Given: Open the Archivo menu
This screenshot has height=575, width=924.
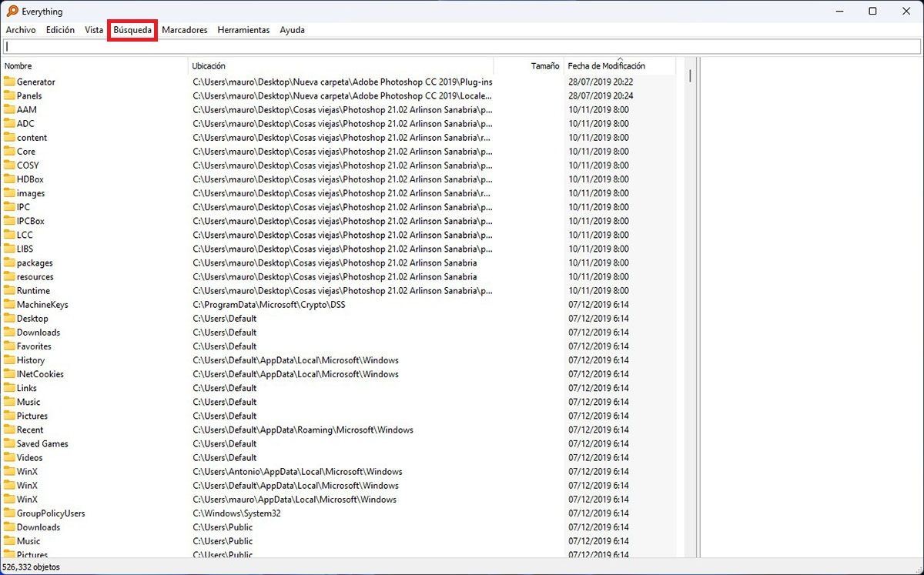Looking at the screenshot, I should (x=21, y=30).
